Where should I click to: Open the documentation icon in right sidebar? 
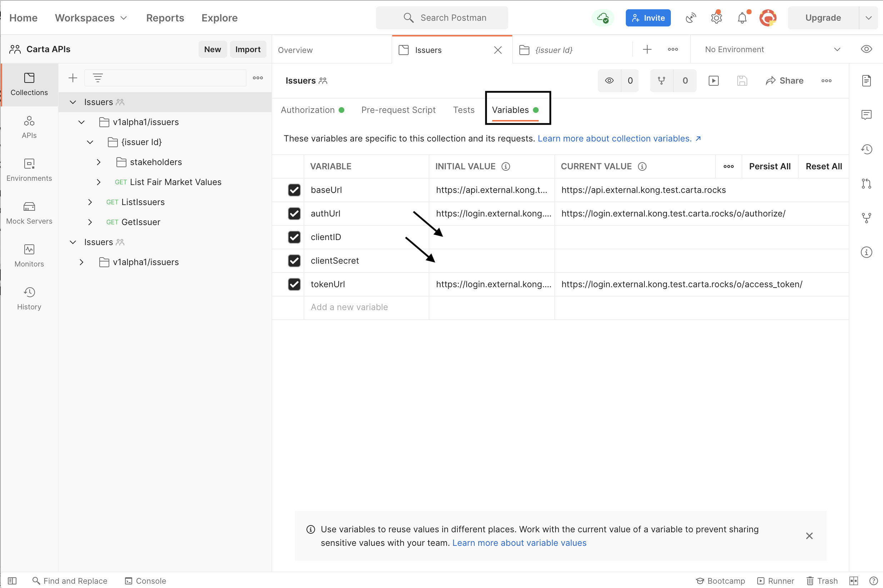click(867, 81)
